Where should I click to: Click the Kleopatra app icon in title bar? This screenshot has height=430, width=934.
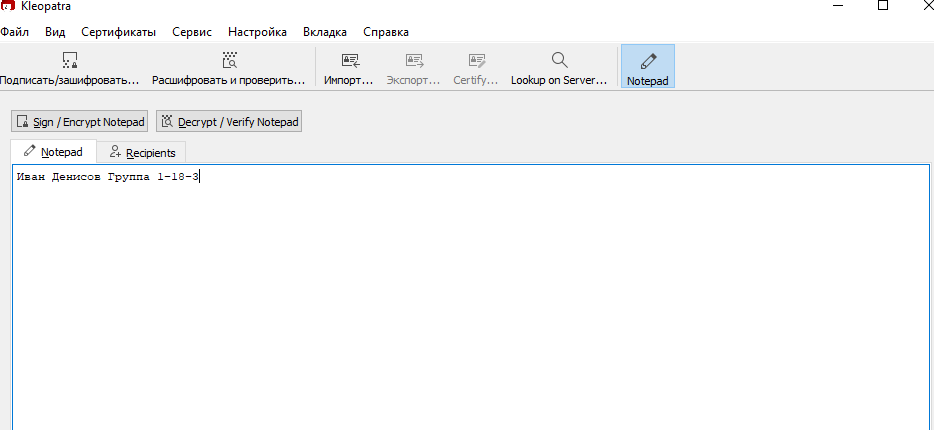click(8, 5)
